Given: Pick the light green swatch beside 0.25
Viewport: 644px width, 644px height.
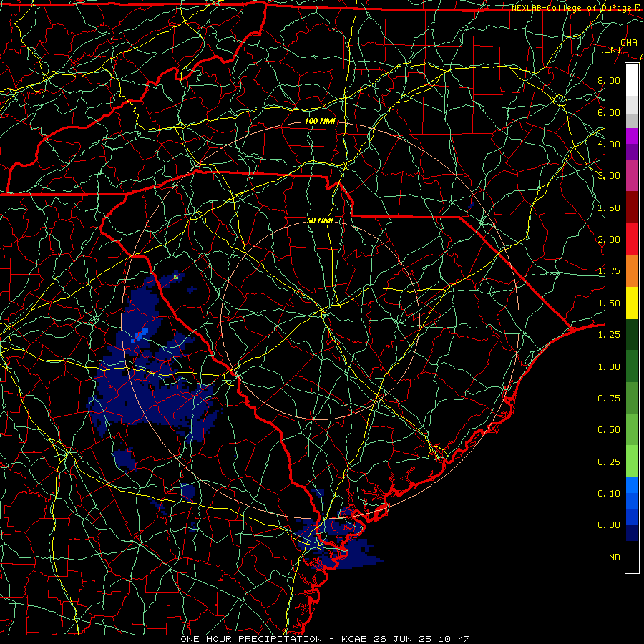Looking at the screenshot, I should tap(632, 462).
